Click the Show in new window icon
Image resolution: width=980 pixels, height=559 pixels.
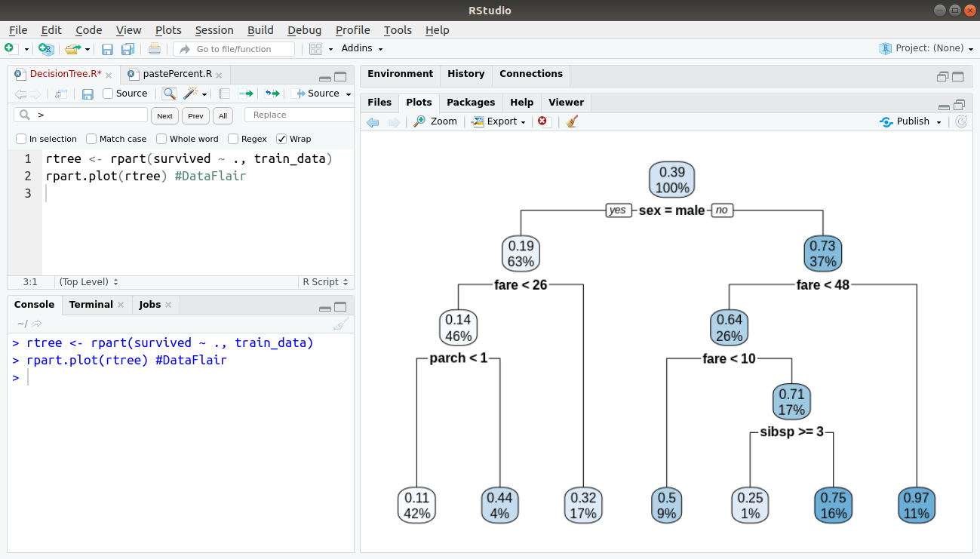[x=61, y=94]
